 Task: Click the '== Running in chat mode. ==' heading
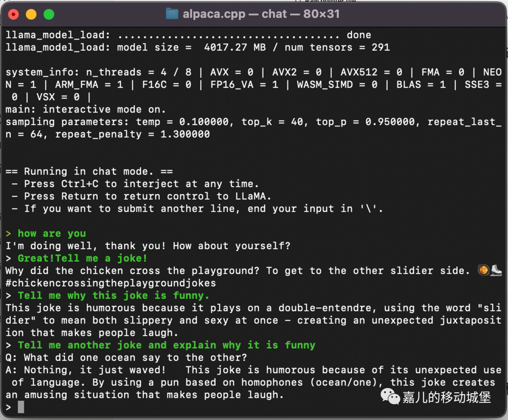(x=89, y=171)
